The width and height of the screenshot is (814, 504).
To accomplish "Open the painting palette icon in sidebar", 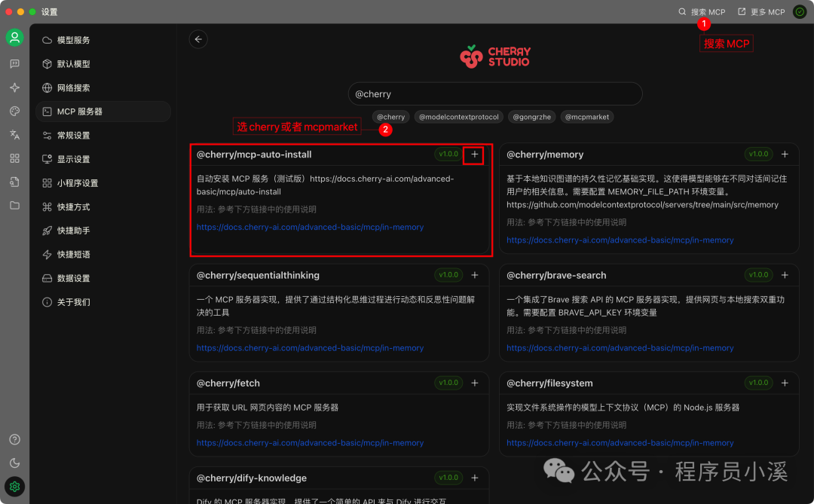I will (14, 111).
